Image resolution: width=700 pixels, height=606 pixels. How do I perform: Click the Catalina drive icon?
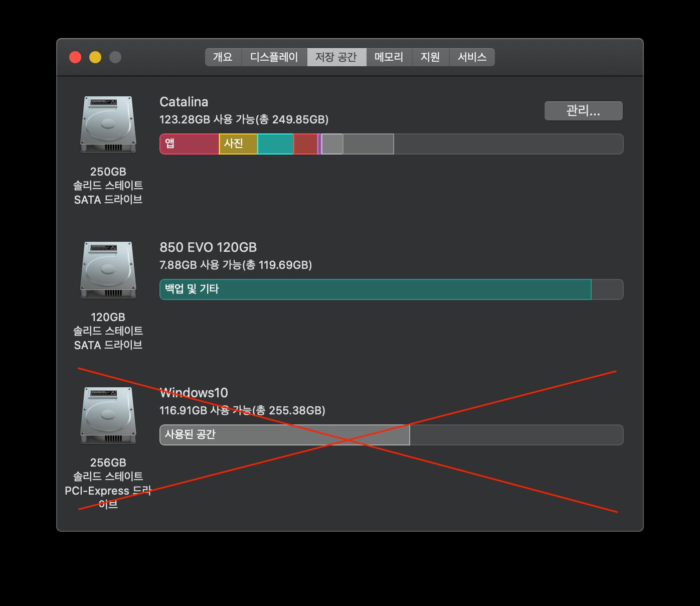click(x=108, y=125)
